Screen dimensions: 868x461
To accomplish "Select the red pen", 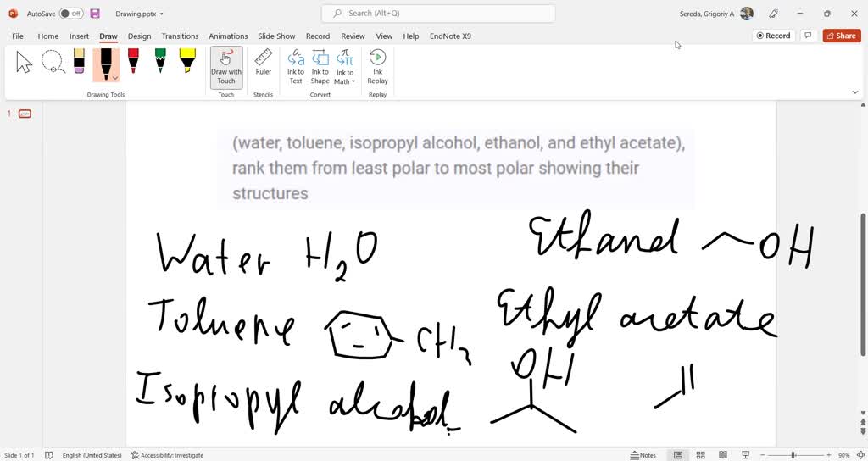I will click(133, 61).
